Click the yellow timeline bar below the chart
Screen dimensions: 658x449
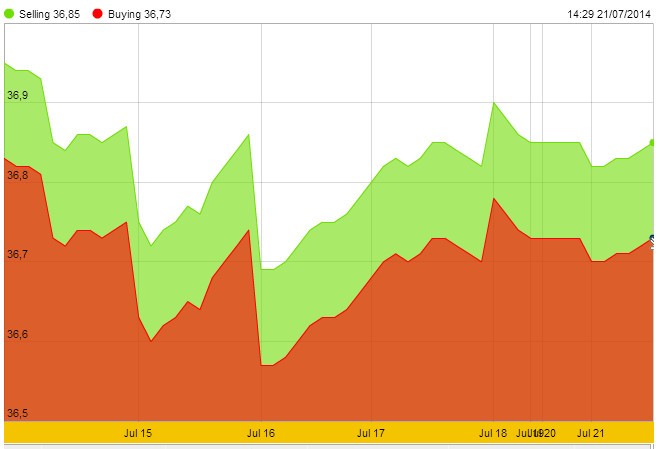coord(329,433)
